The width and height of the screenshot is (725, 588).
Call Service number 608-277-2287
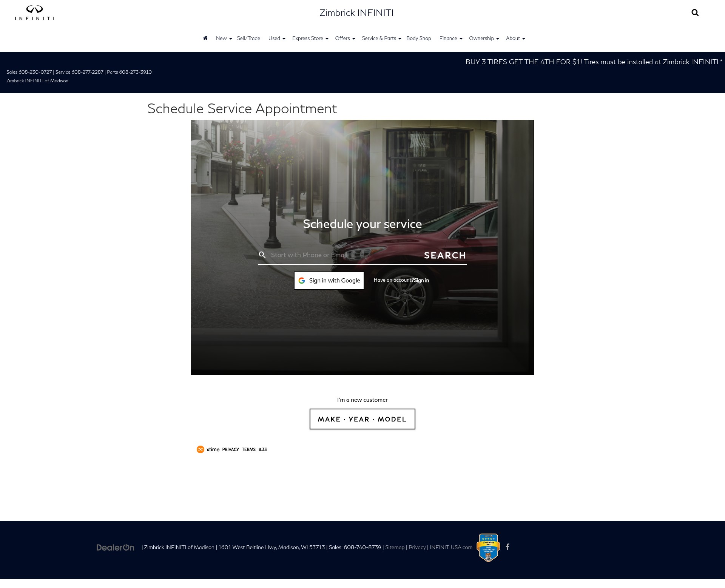point(87,72)
